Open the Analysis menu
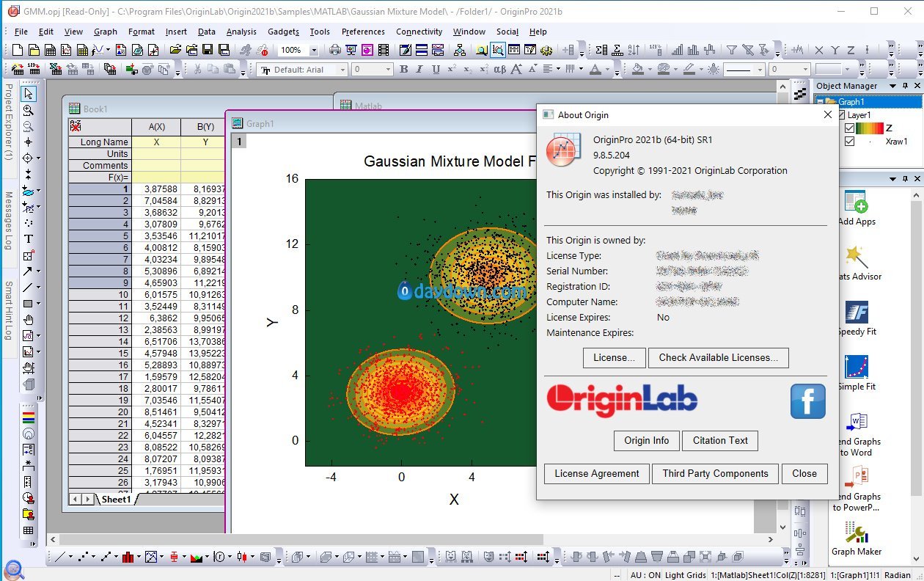 coord(241,32)
